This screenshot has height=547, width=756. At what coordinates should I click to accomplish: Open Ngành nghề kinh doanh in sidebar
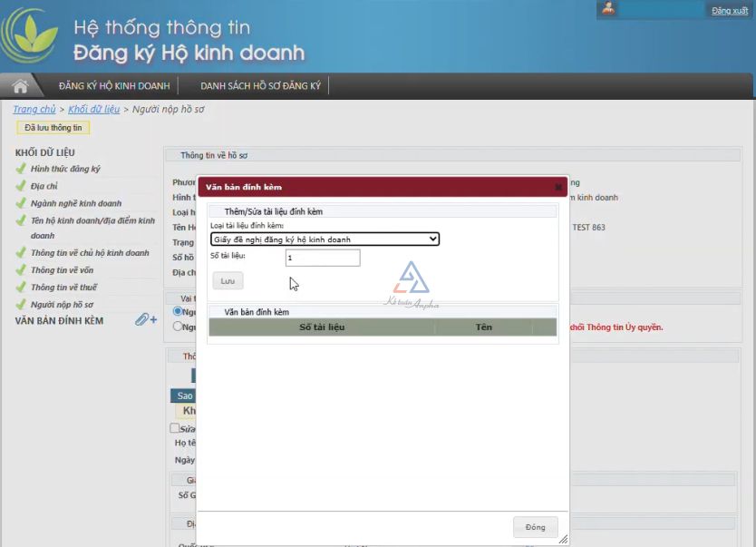coord(76,203)
